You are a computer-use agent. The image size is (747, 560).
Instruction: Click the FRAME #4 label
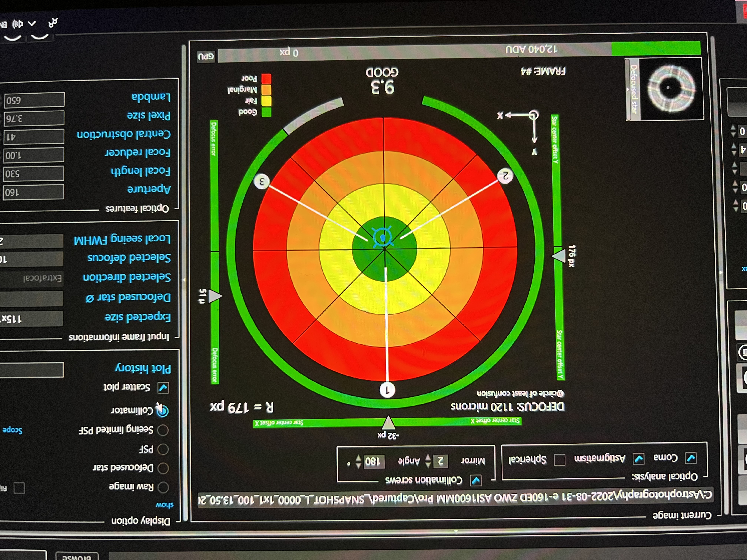pyautogui.click(x=543, y=71)
